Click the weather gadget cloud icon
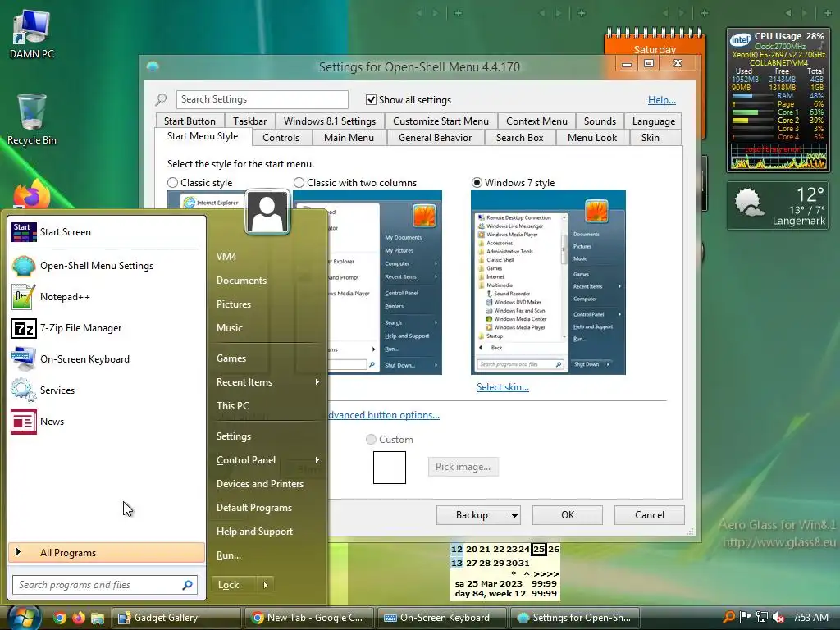 [x=748, y=203]
